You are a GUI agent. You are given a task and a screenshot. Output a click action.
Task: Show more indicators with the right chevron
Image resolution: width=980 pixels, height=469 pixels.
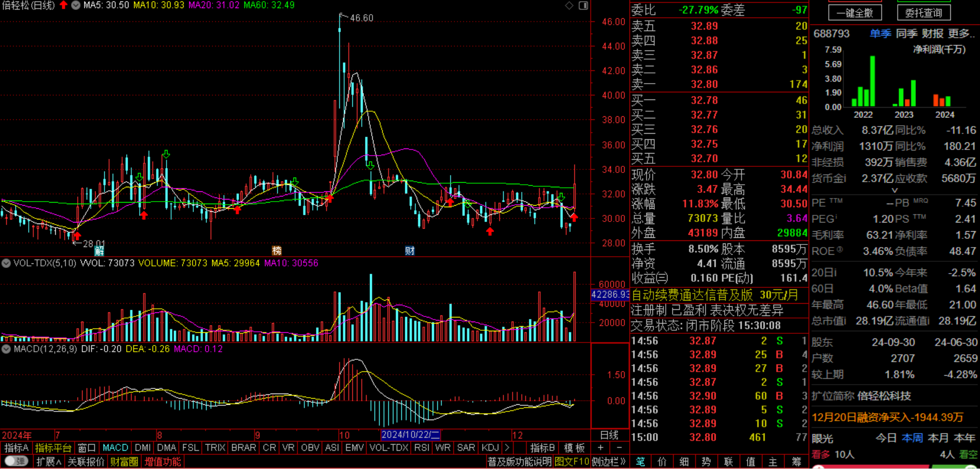[507, 448]
